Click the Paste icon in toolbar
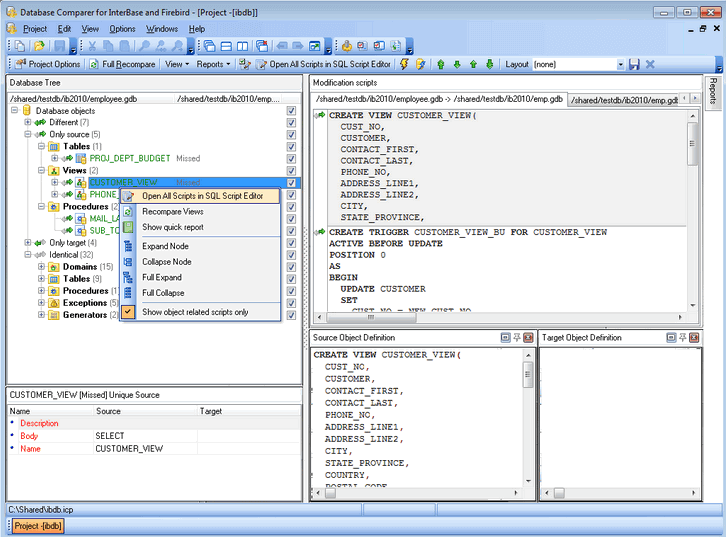 (x=125, y=46)
